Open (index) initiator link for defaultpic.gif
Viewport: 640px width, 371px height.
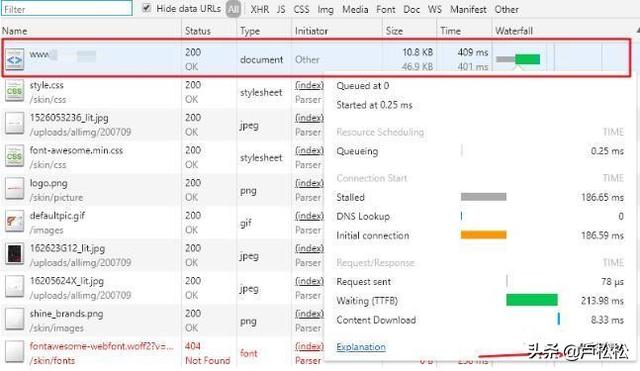309,215
